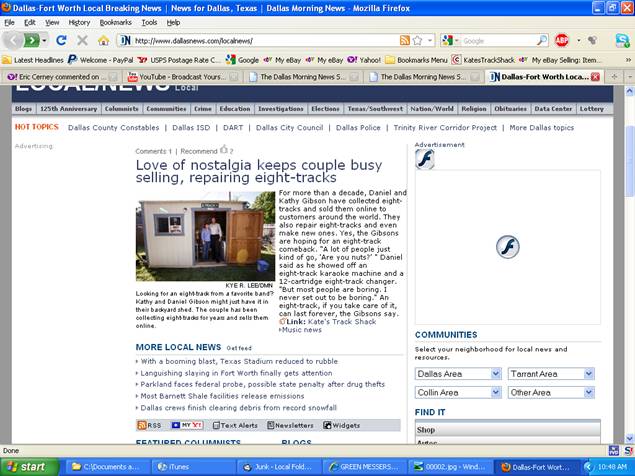Click the Adblock Plus ABP icon

coord(562,40)
